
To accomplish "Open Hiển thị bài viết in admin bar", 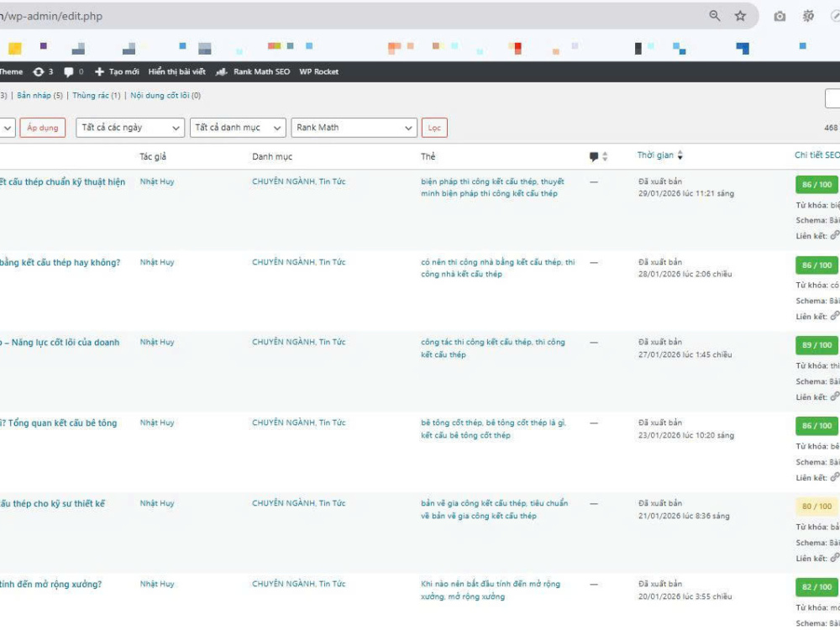I will (176, 71).
